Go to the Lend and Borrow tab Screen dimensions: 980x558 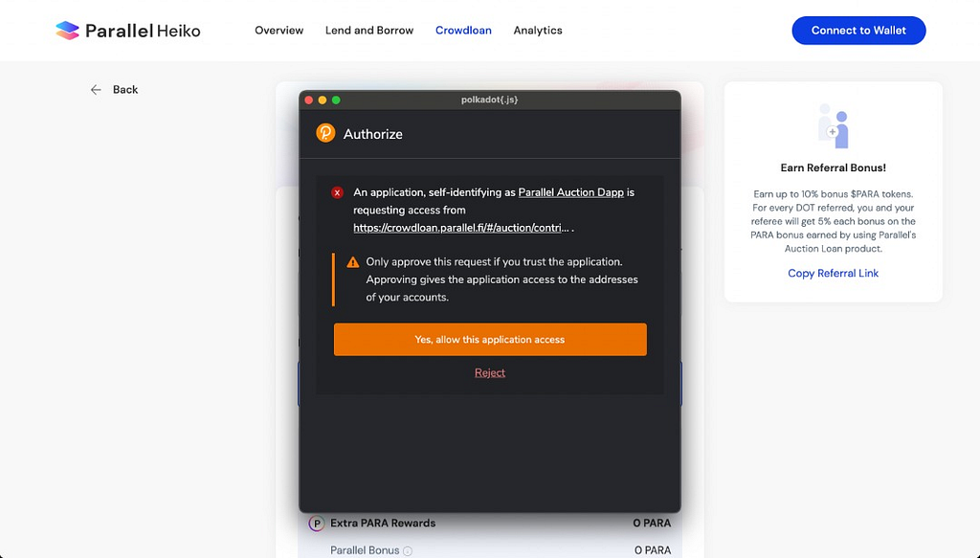point(369,31)
